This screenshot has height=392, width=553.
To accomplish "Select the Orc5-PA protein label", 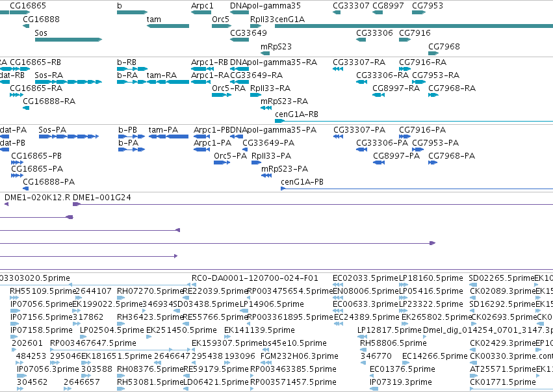I will tap(230, 156).
